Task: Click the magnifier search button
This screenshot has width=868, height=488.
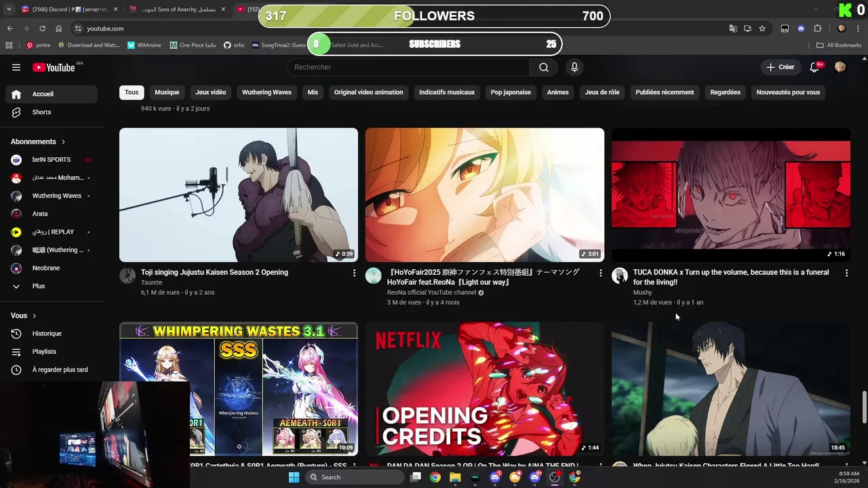Action: (x=544, y=67)
